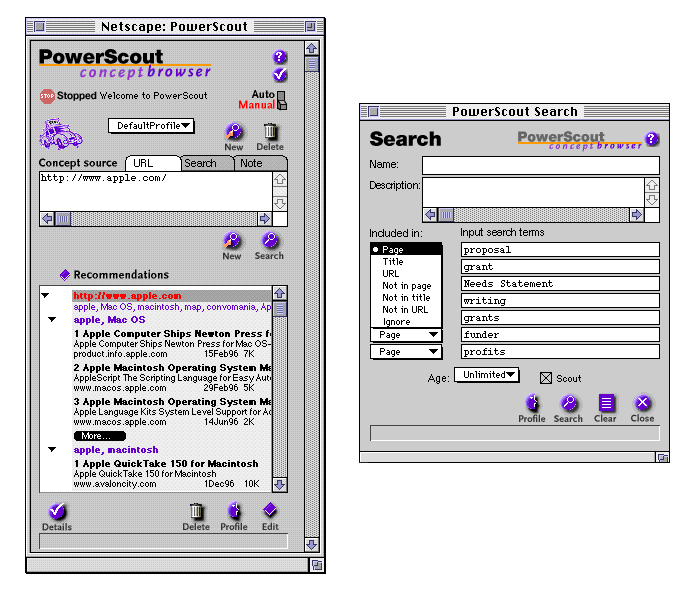
Task: Switch to the Note concept source tab
Action: click(x=261, y=163)
